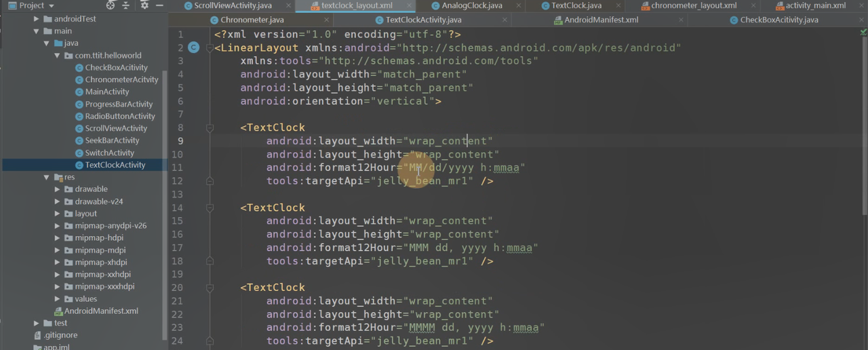
Task: Click the "MMMM dd, yyyy h:mmaa" format value
Action: (x=474, y=328)
